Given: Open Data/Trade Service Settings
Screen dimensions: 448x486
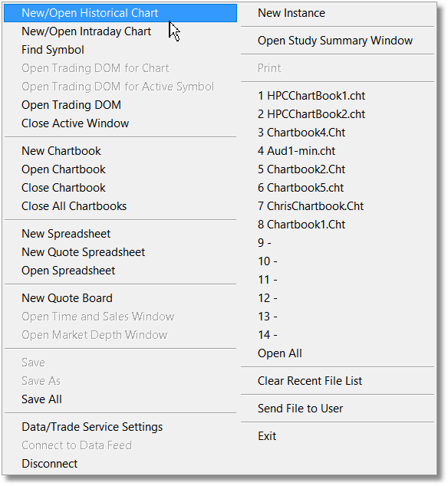Looking at the screenshot, I should point(120,427).
